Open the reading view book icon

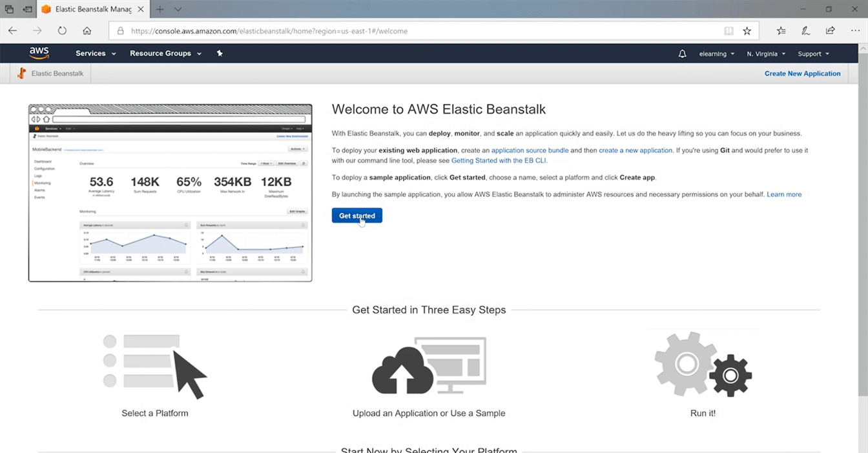[728, 31]
